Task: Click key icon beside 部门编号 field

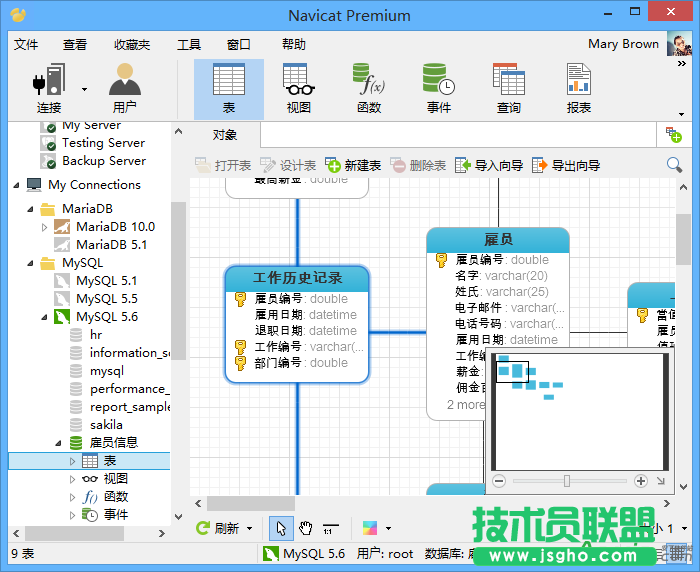Action: [240, 363]
